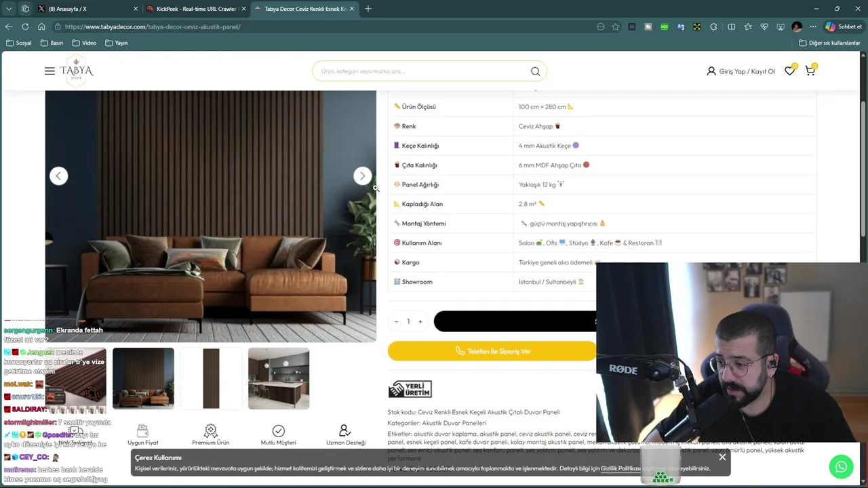Viewport: 868px width, 488px height.
Task: Open the browser essentials heart icon
Action: 764,26
